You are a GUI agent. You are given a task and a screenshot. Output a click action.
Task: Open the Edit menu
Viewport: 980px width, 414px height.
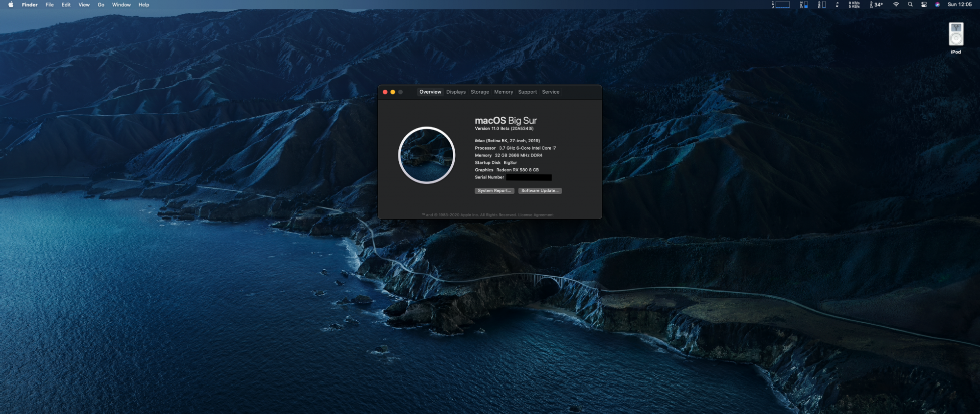tap(66, 4)
